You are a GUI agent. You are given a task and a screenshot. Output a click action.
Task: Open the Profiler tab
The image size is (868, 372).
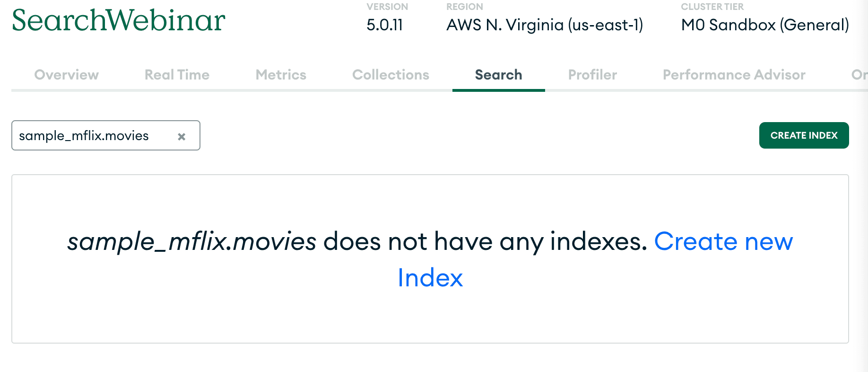click(x=592, y=75)
